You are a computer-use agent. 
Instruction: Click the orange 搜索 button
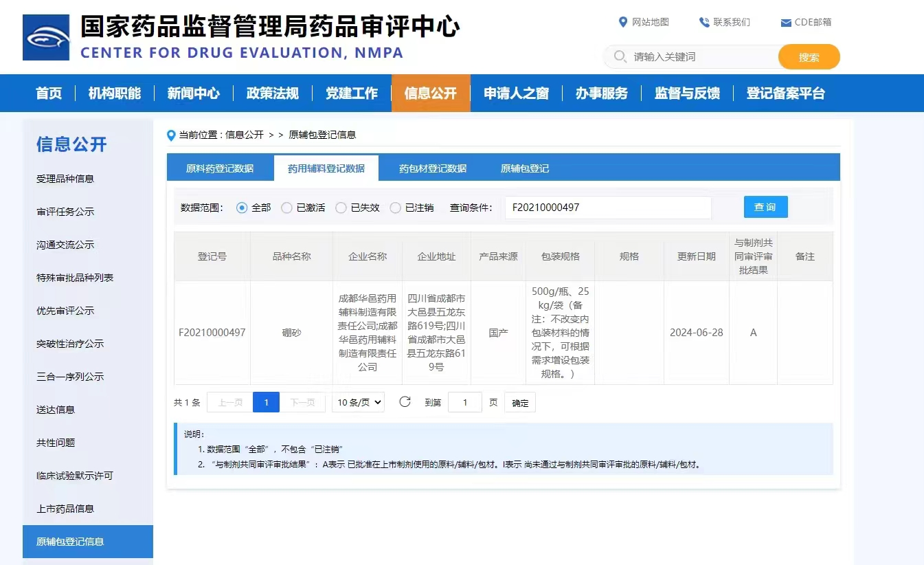tap(809, 57)
